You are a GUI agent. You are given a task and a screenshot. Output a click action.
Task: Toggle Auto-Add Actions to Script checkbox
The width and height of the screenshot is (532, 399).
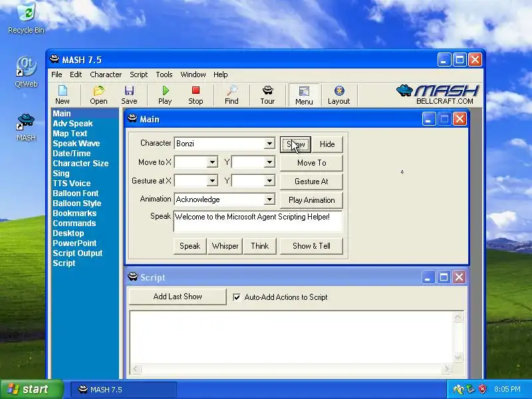237,297
